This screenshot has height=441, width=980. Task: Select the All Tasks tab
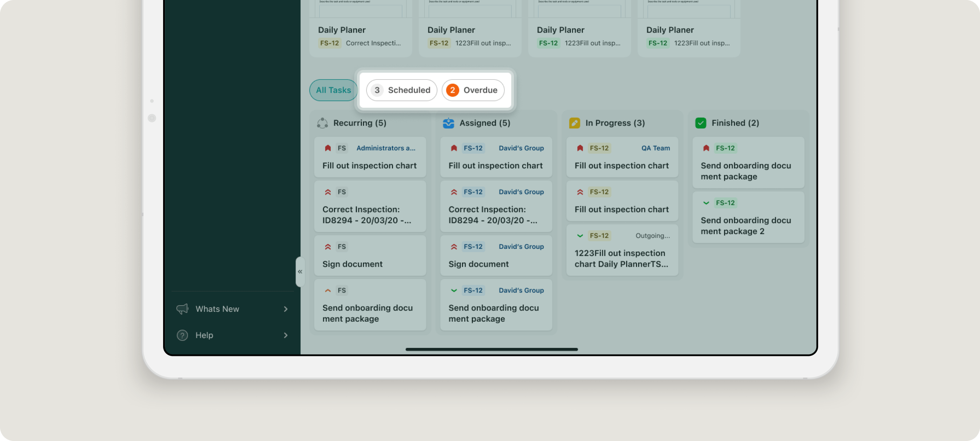pos(333,90)
